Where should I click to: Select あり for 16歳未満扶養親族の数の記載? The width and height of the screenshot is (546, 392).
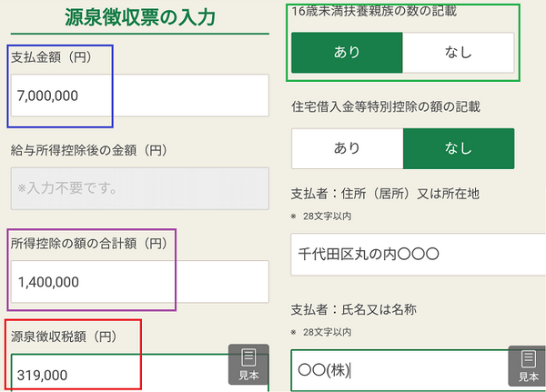point(347,53)
